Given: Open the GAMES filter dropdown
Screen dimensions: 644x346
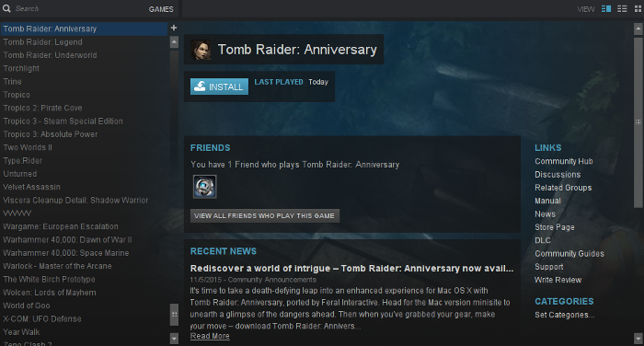Looking at the screenshot, I should [x=161, y=9].
